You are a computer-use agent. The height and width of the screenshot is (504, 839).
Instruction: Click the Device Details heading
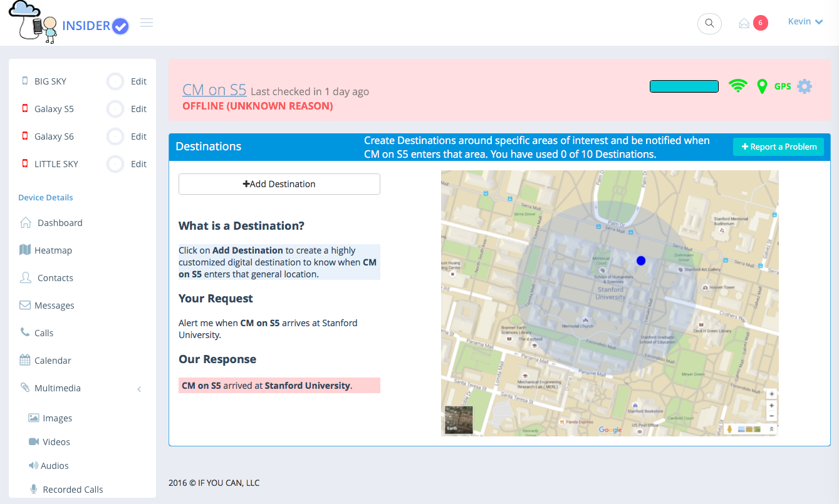(46, 197)
